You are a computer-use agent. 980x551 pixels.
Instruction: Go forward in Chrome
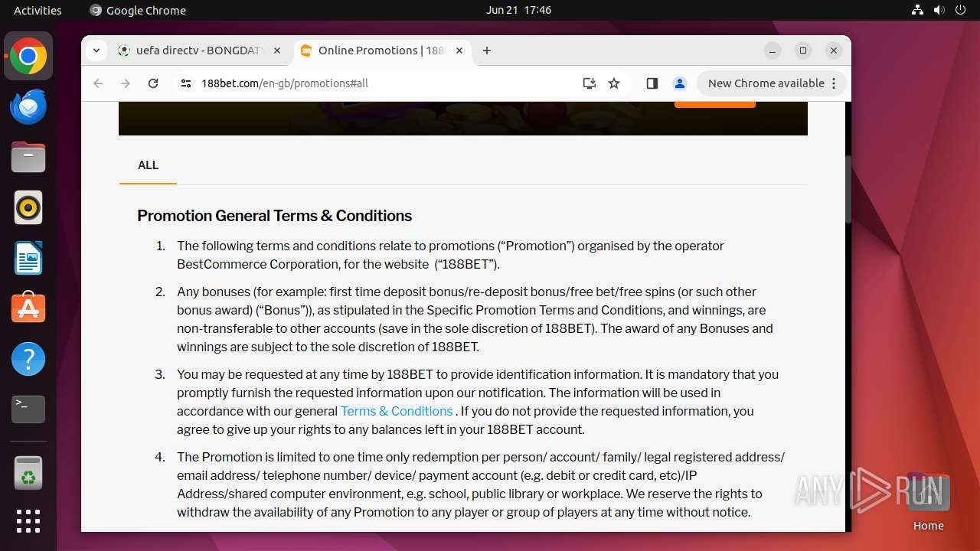tap(126, 83)
